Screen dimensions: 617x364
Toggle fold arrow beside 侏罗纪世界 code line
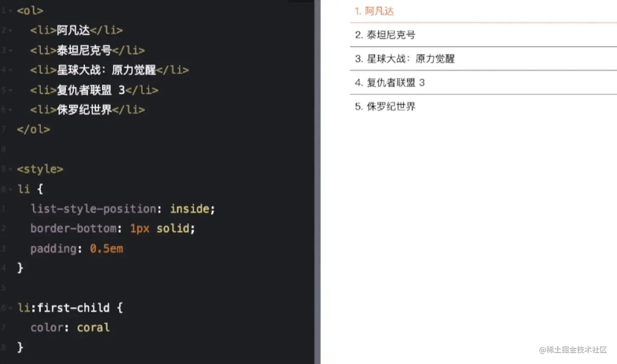(10, 110)
